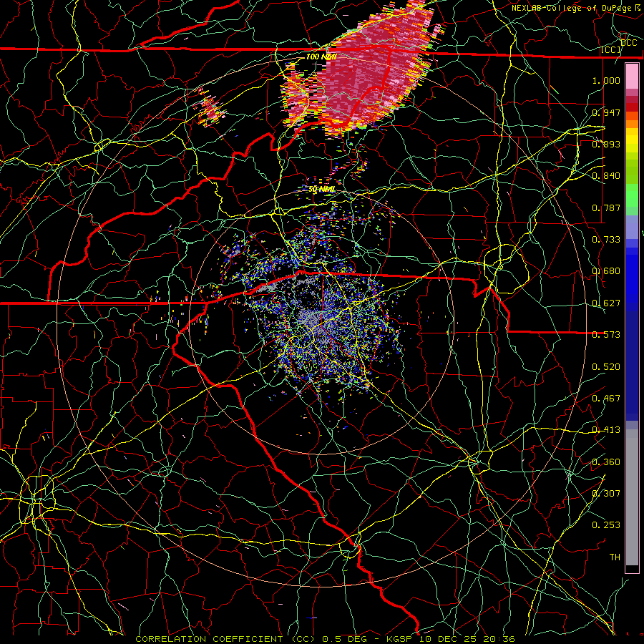Select the 0.733 legend value

(x=606, y=240)
